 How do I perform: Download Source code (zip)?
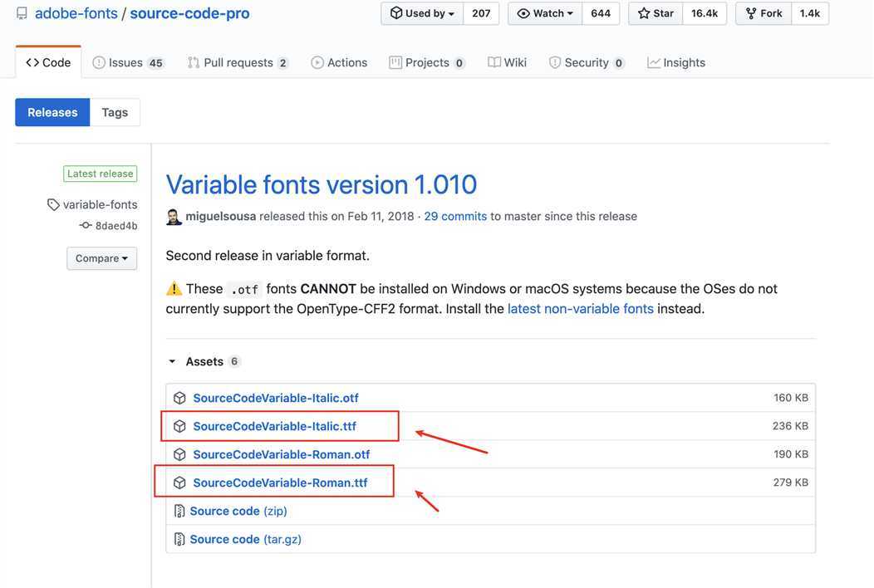point(238,511)
